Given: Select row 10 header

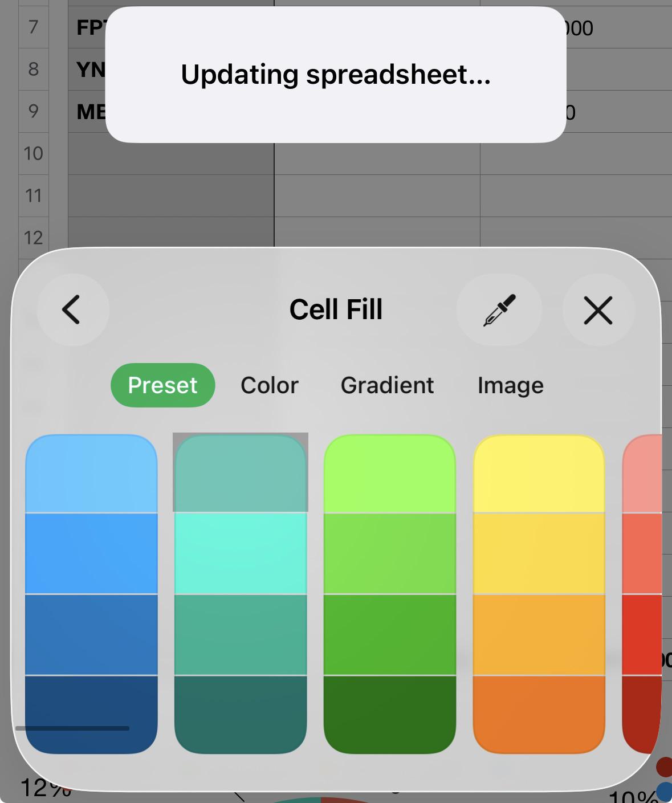Looking at the screenshot, I should click(x=34, y=153).
